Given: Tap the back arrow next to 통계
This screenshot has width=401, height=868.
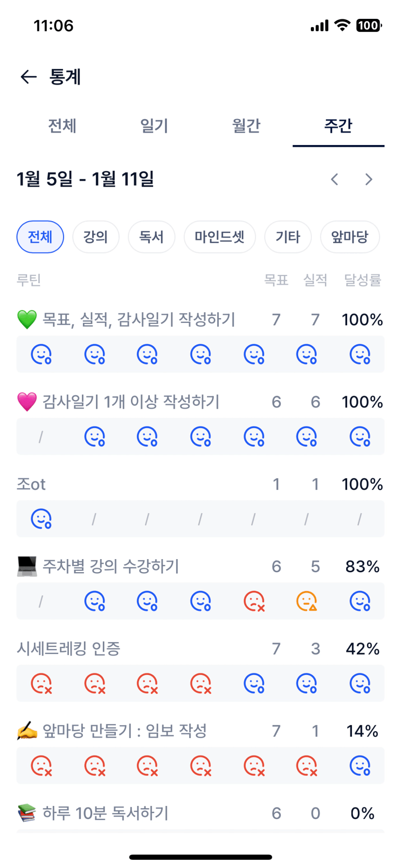Looking at the screenshot, I should coord(29,77).
